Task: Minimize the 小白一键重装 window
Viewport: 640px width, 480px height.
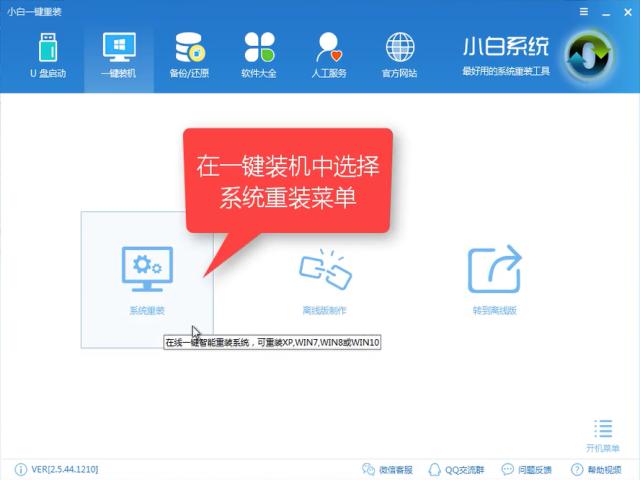Action: coord(606,13)
